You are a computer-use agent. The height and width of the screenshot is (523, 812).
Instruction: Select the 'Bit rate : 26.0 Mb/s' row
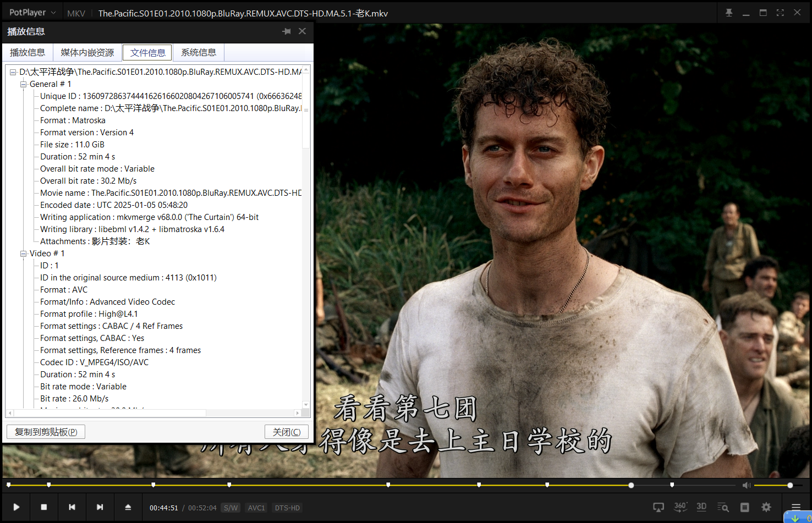[74, 399]
